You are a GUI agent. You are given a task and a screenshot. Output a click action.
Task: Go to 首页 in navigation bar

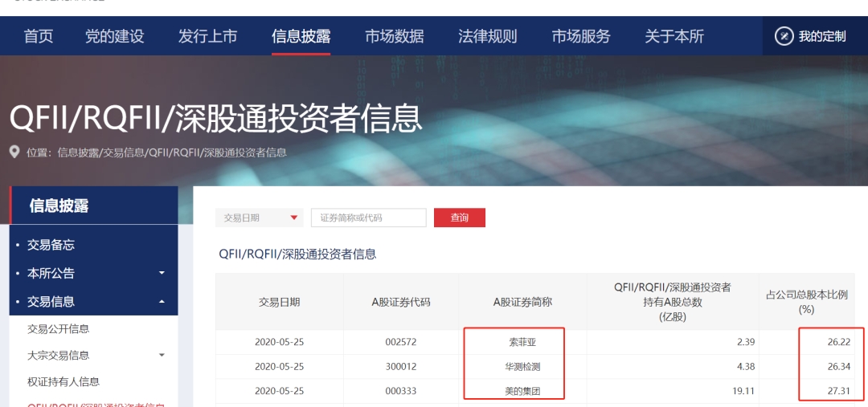point(39,36)
